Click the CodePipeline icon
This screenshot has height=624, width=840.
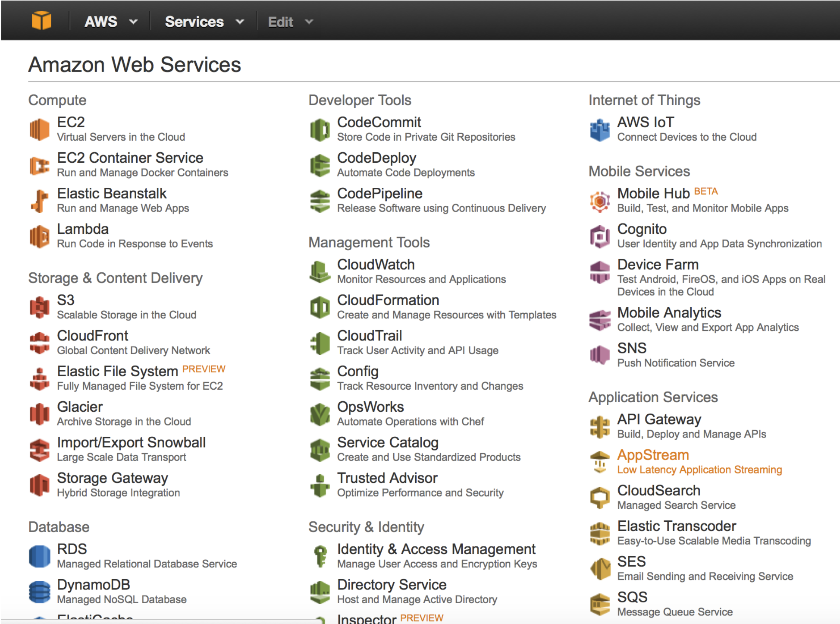(320, 201)
